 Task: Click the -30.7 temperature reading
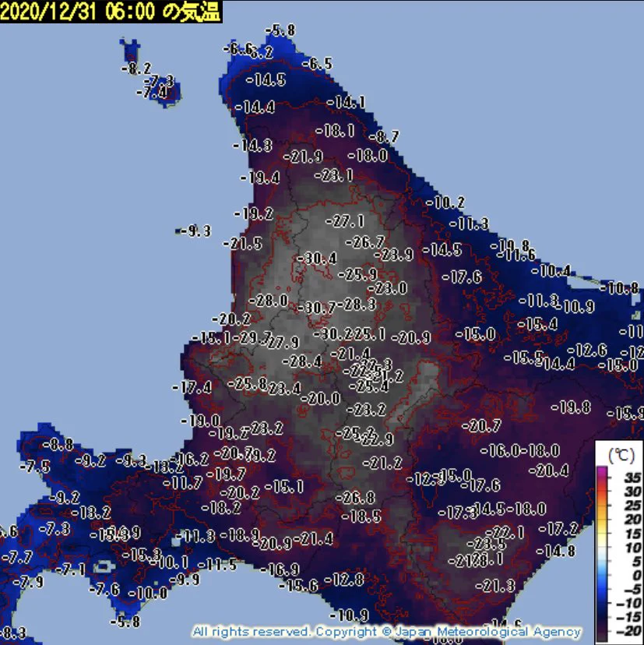click(316, 308)
